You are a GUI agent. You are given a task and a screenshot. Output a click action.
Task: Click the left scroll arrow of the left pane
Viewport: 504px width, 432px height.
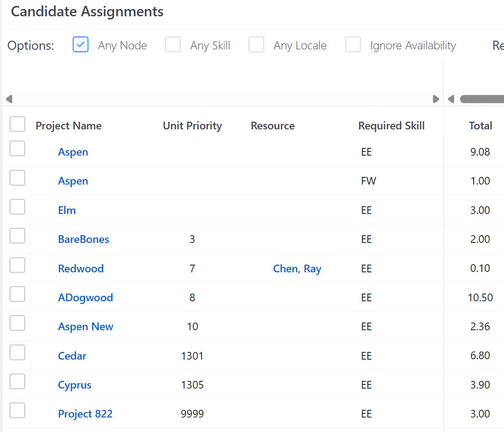coord(9,99)
